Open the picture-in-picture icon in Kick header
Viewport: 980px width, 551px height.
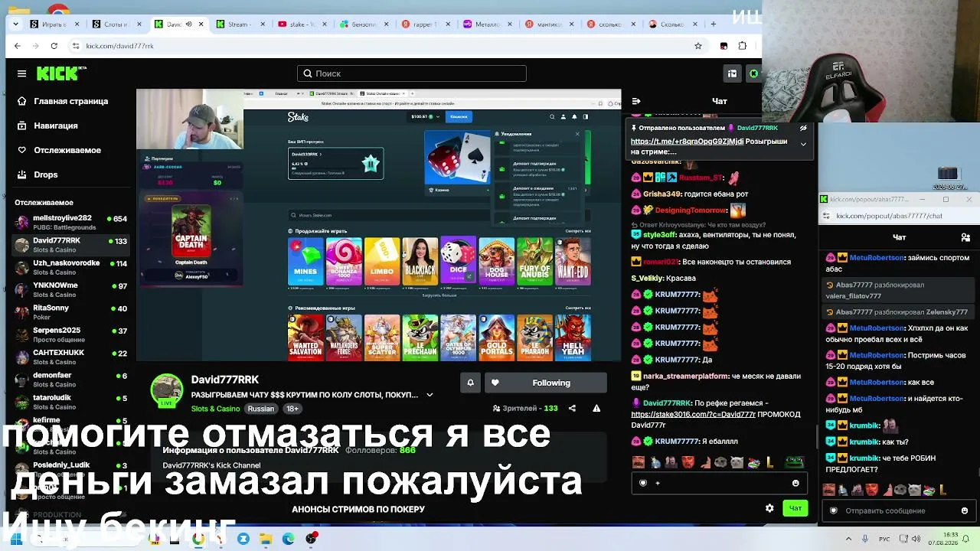coord(733,73)
